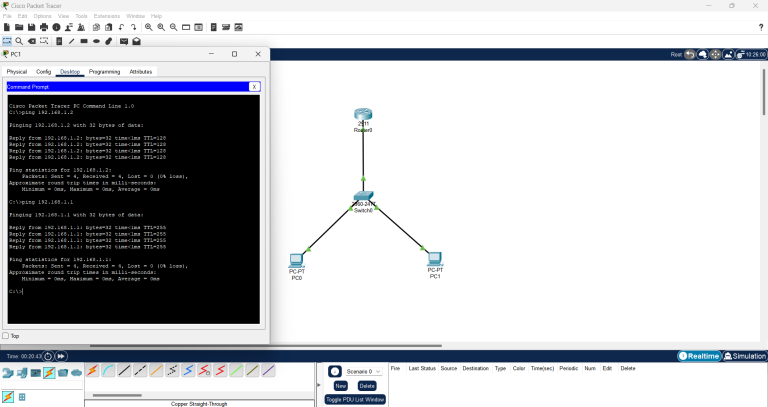Reset simulation time with power cycle button
Viewport: 768px width, 407px height.
click(x=48, y=357)
